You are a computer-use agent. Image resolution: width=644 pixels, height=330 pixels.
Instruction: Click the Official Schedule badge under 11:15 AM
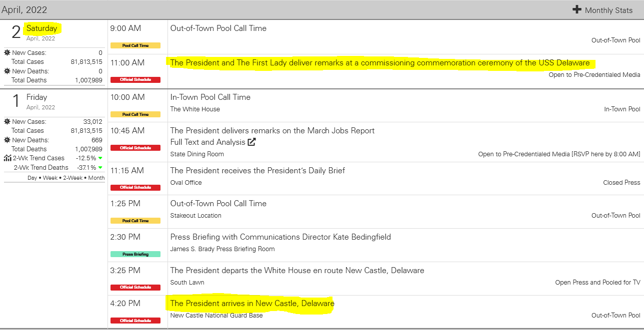coord(135,188)
